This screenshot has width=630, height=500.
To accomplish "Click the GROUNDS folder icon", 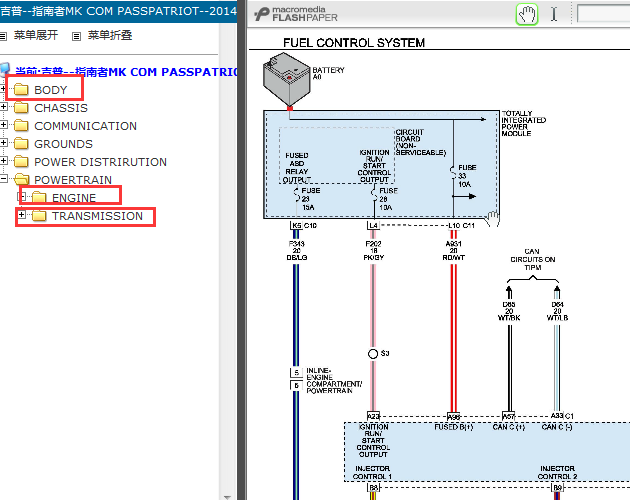I will pyautogui.click(x=21, y=143).
